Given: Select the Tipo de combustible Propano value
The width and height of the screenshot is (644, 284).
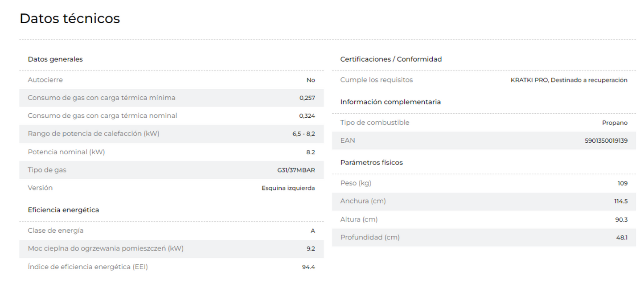Looking at the screenshot, I should pos(615,123).
